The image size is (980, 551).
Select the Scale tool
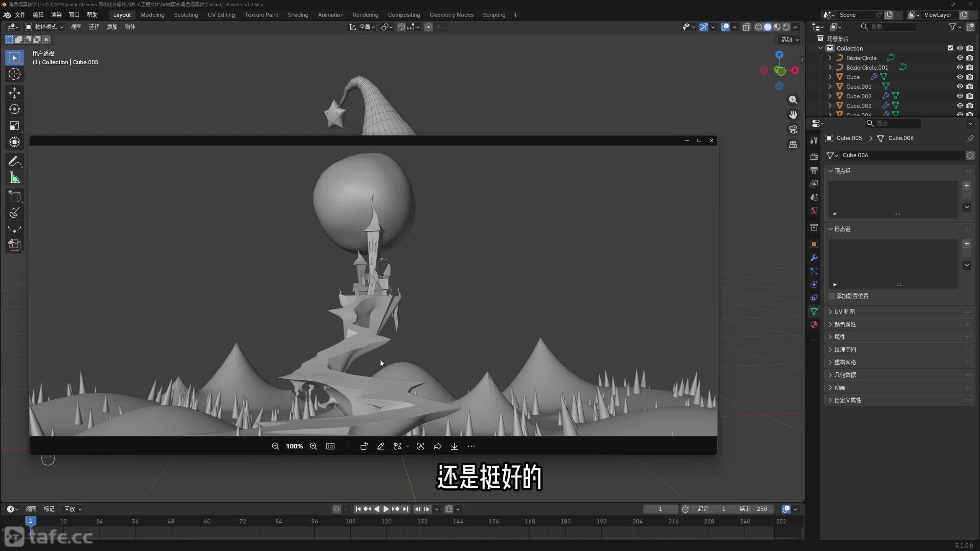tap(15, 126)
